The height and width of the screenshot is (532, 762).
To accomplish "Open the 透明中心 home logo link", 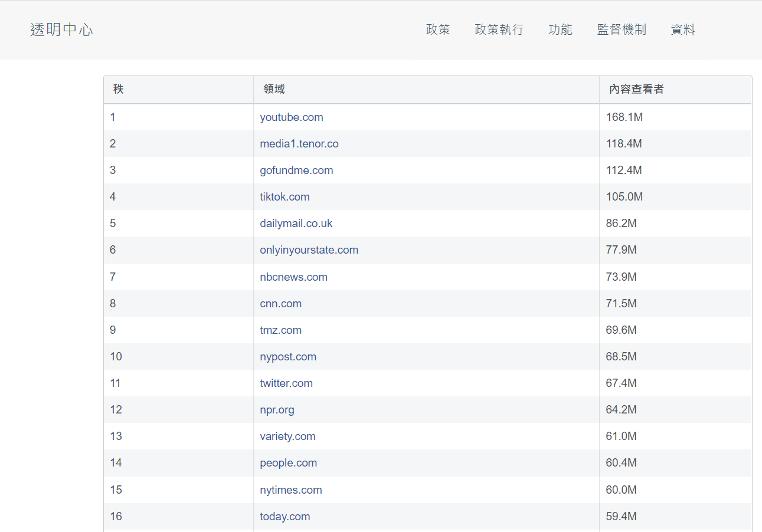I will pyautogui.click(x=61, y=29).
